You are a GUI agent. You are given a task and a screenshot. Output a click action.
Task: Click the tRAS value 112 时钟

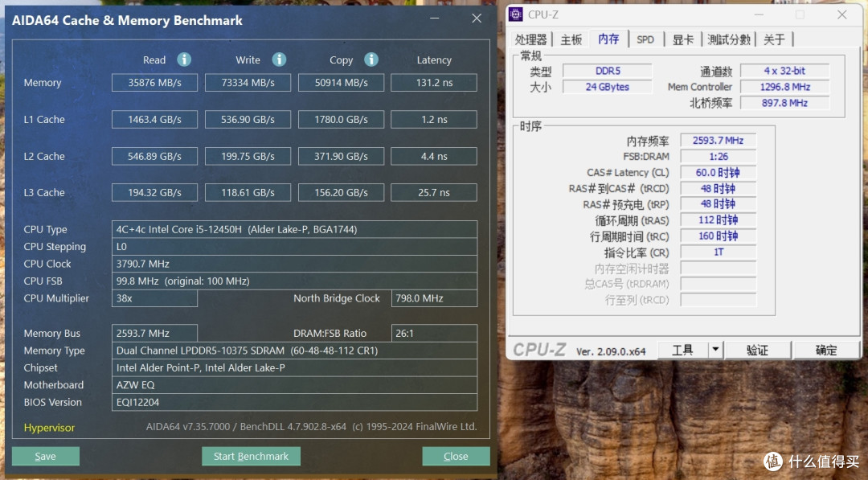coord(718,220)
